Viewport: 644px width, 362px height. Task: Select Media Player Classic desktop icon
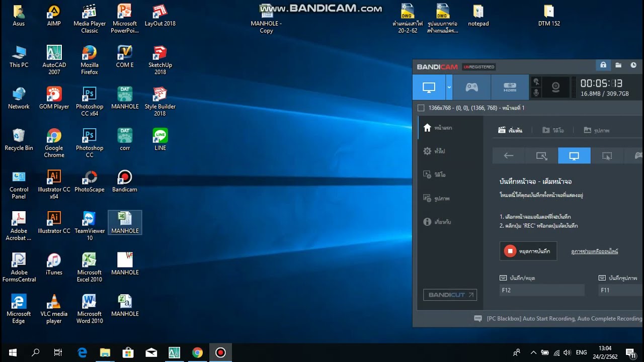click(x=90, y=19)
